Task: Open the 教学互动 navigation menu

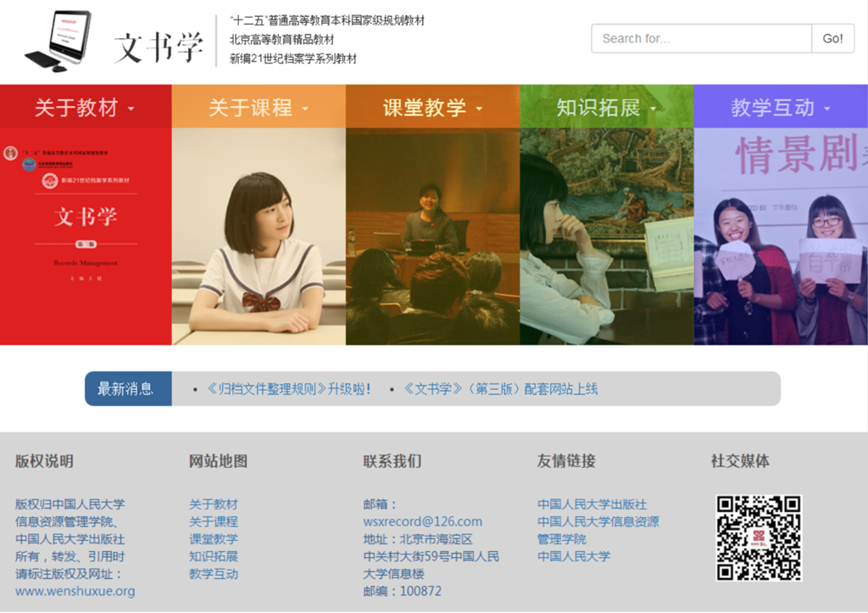Action: point(780,108)
